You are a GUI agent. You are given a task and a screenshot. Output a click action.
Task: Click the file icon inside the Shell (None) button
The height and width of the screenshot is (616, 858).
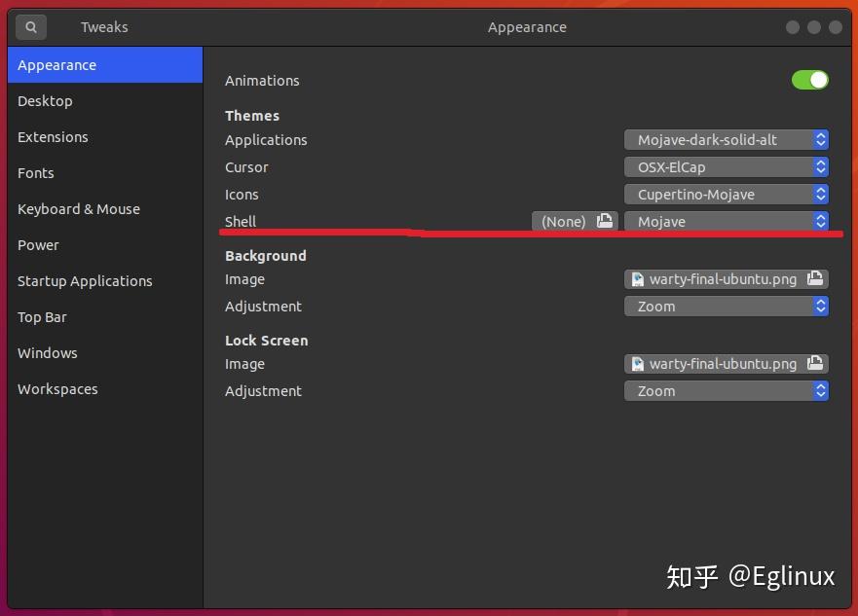pyautogui.click(x=605, y=221)
